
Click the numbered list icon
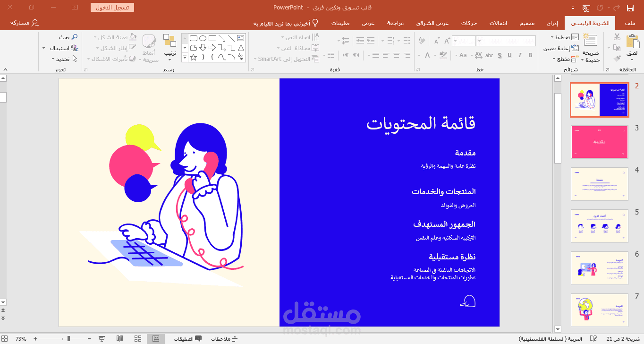390,41
